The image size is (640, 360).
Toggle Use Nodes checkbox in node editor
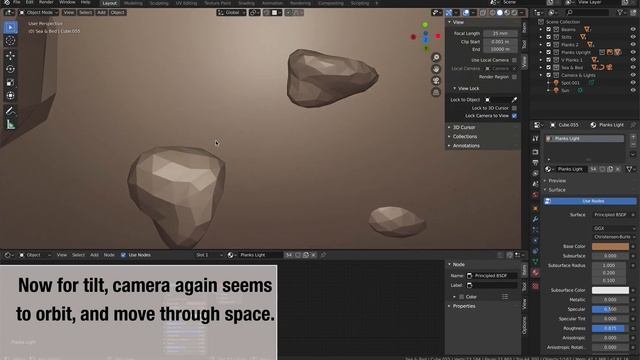[123, 255]
